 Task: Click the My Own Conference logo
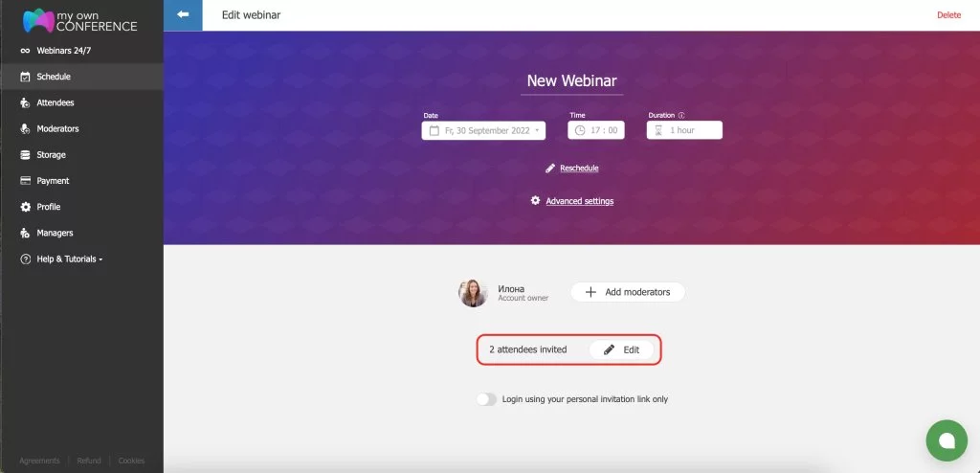(79, 21)
